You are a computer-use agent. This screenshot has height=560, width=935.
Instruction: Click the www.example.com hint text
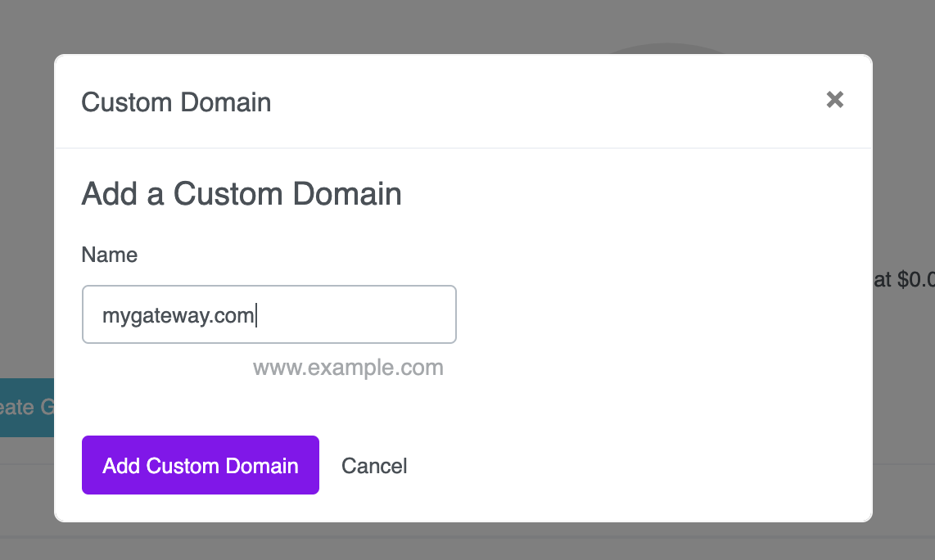pos(348,368)
